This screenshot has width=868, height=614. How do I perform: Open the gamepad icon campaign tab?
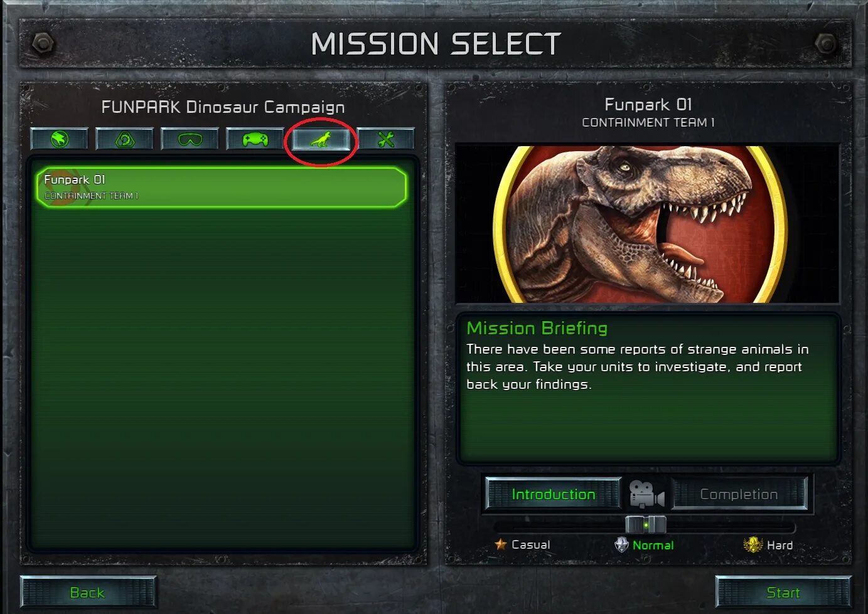[255, 139]
